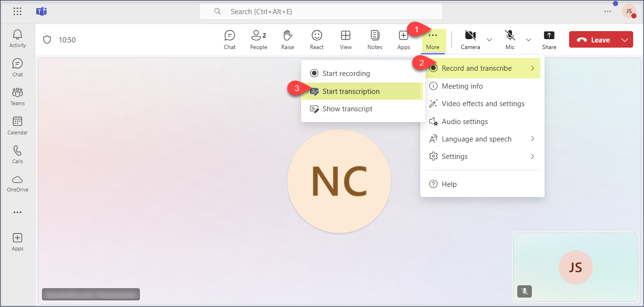Image resolution: width=644 pixels, height=307 pixels.
Task: Raise your hand in the meeting
Action: click(x=287, y=40)
